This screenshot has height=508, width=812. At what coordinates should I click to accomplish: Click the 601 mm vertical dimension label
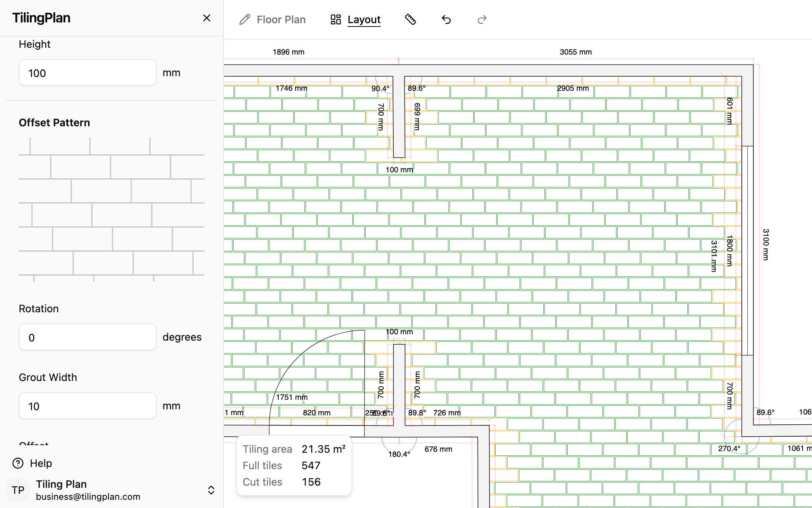(x=730, y=111)
